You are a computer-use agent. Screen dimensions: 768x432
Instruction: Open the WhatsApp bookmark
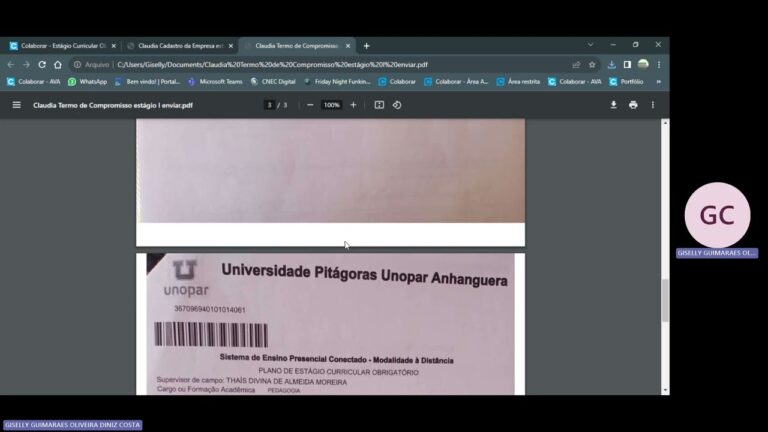pos(88,82)
